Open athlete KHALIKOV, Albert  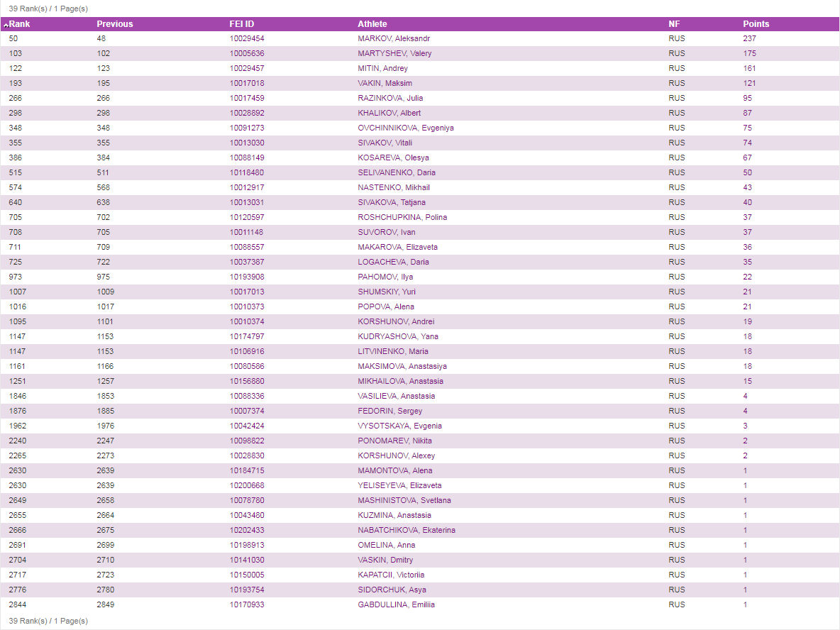389,113
